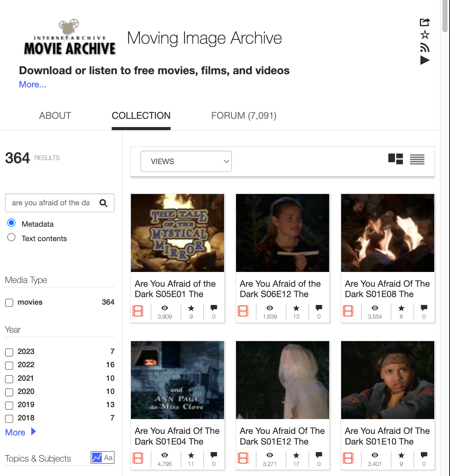Image resolution: width=450 pixels, height=476 pixels.
Task: Show the topics chart view icon
Action: 97,457
